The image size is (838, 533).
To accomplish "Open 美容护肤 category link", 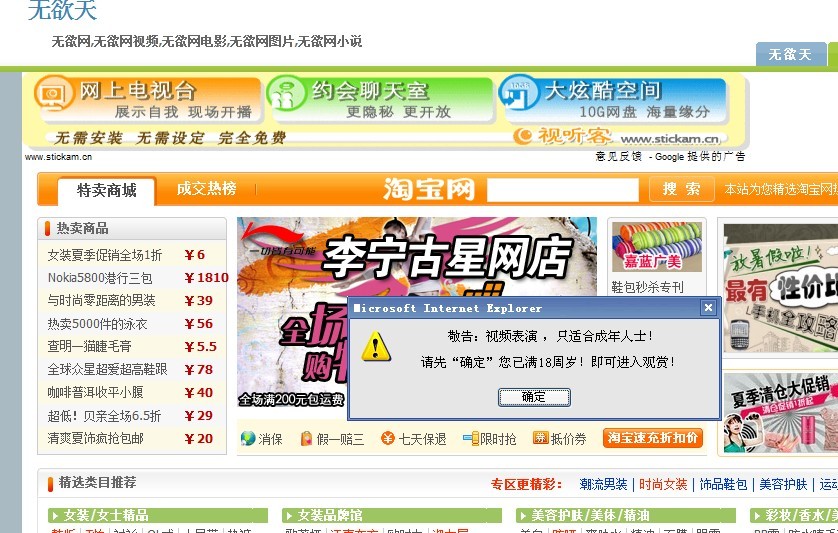I will (783, 484).
